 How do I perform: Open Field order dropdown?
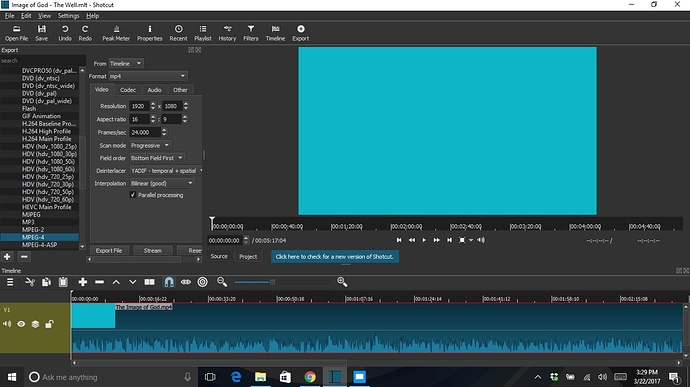point(157,158)
